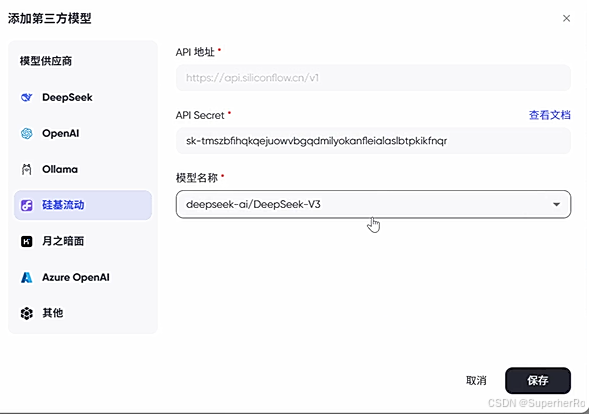Image resolution: width=589 pixels, height=414 pixels.
Task: Click the 模型名称 label
Action: (x=197, y=178)
